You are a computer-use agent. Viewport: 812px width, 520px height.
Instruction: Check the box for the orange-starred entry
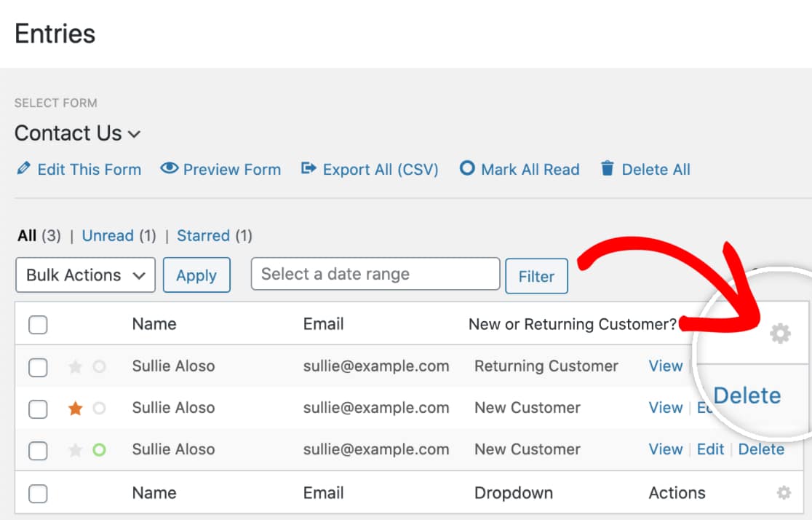point(38,409)
